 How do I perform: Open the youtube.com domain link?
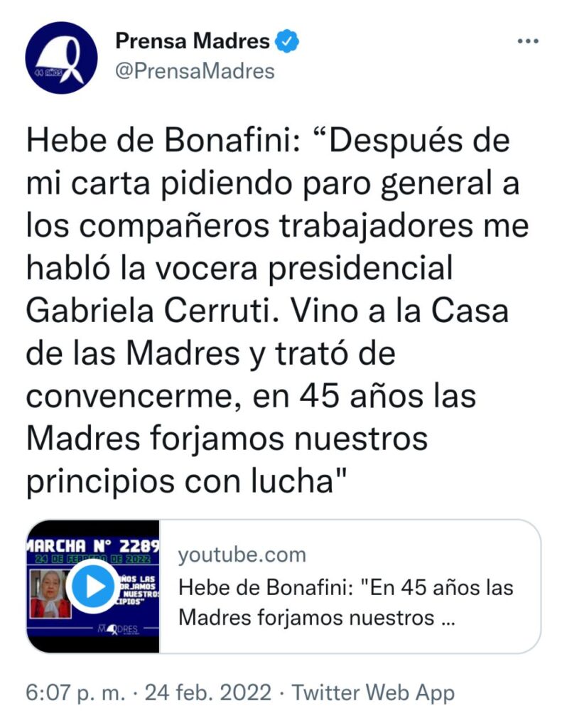[242, 555]
